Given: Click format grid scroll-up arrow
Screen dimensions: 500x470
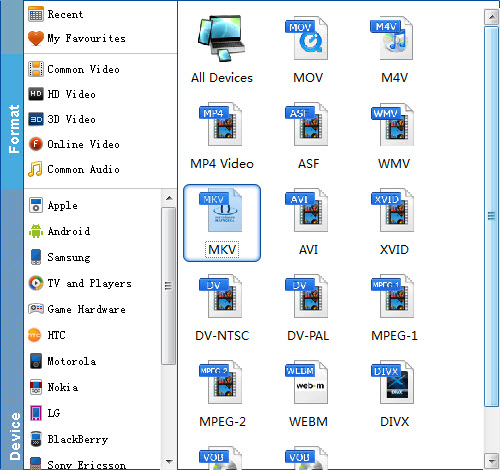Looking at the screenshot, I should [x=492, y=17].
